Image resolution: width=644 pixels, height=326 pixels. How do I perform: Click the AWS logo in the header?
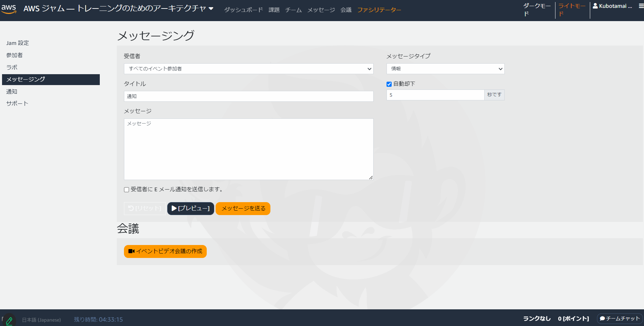point(9,9)
